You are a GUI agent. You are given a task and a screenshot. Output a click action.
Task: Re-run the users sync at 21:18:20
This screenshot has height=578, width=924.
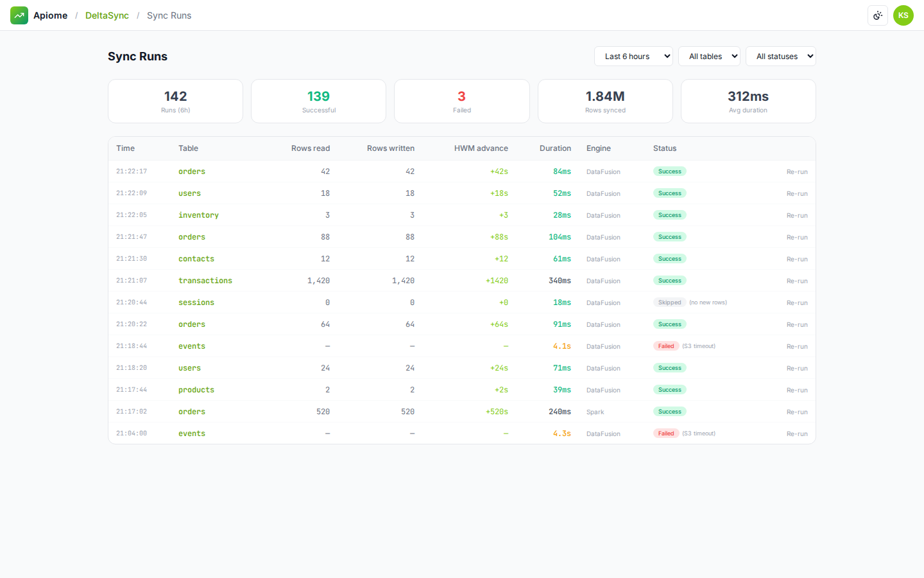[797, 368]
